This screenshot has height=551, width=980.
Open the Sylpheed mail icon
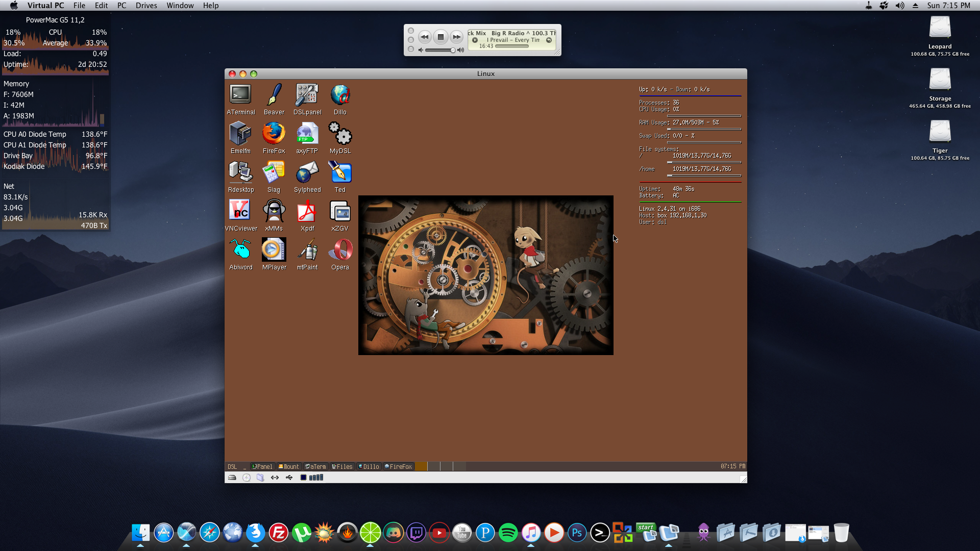tap(307, 173)
